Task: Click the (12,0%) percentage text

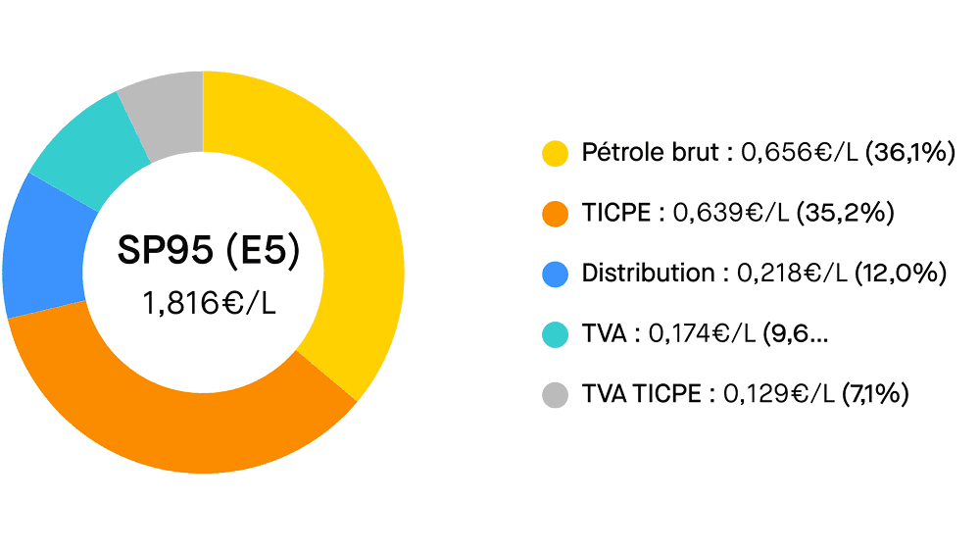Action: [x=900, y=275]
